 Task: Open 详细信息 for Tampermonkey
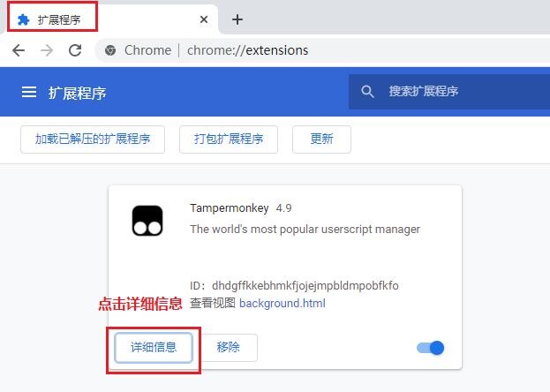coord(154,348)
